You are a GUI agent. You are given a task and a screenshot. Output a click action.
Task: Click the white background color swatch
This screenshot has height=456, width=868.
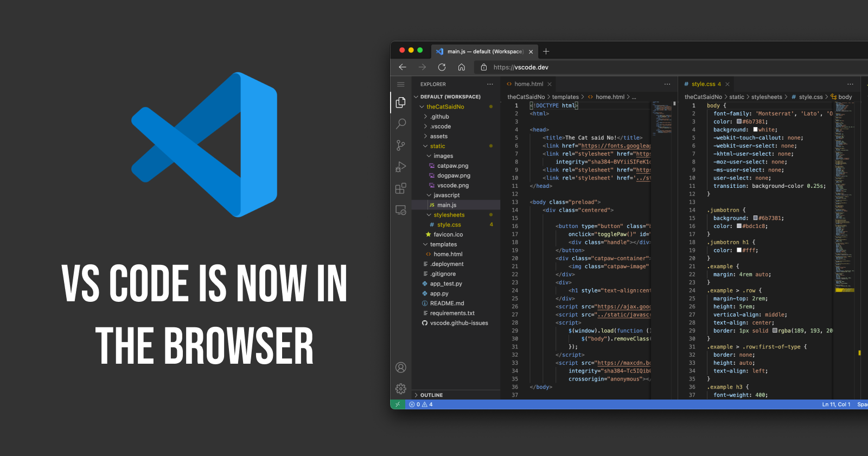pos(755,130)
